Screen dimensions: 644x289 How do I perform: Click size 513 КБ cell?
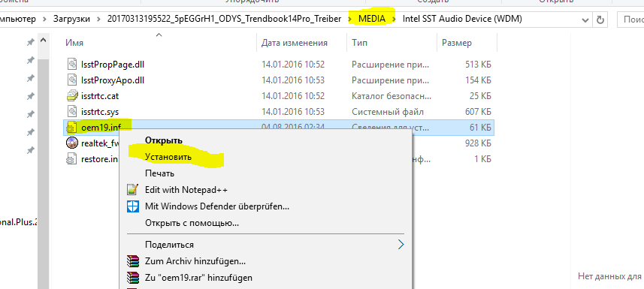point(478,65)
